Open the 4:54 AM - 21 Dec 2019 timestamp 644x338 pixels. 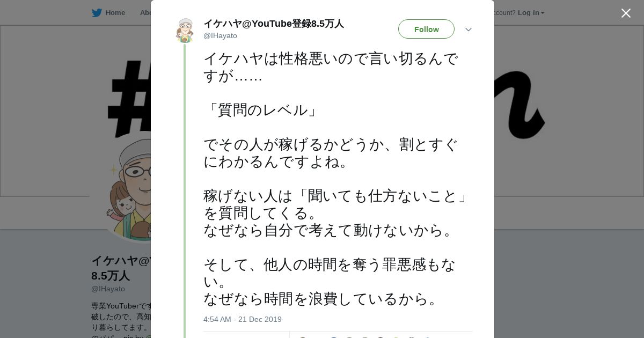tap(242, 319)
